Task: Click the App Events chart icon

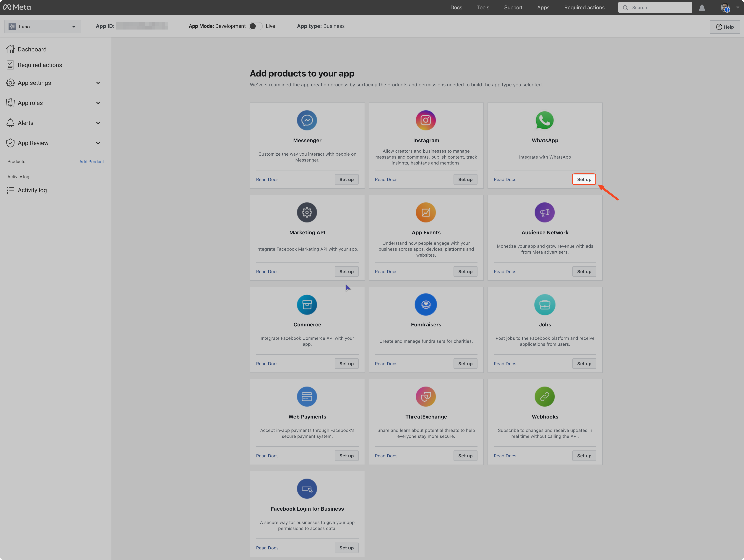Action: click(x=426, y=212)
